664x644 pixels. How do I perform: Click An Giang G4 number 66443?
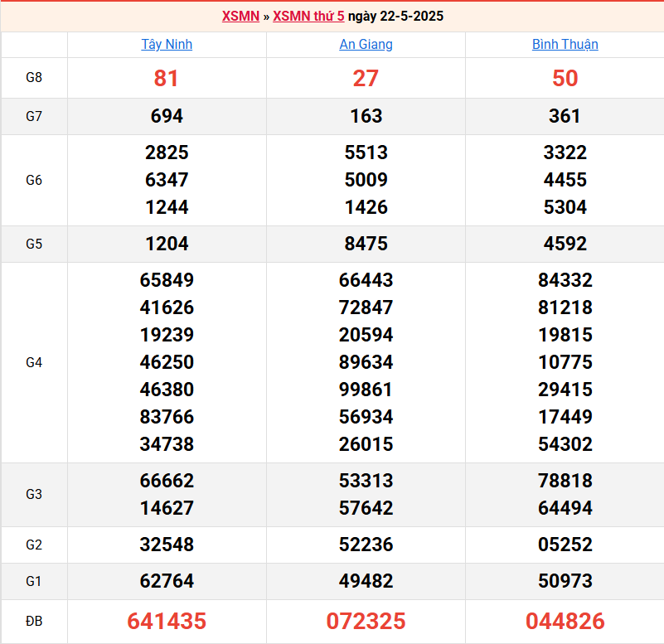(366, 280)
